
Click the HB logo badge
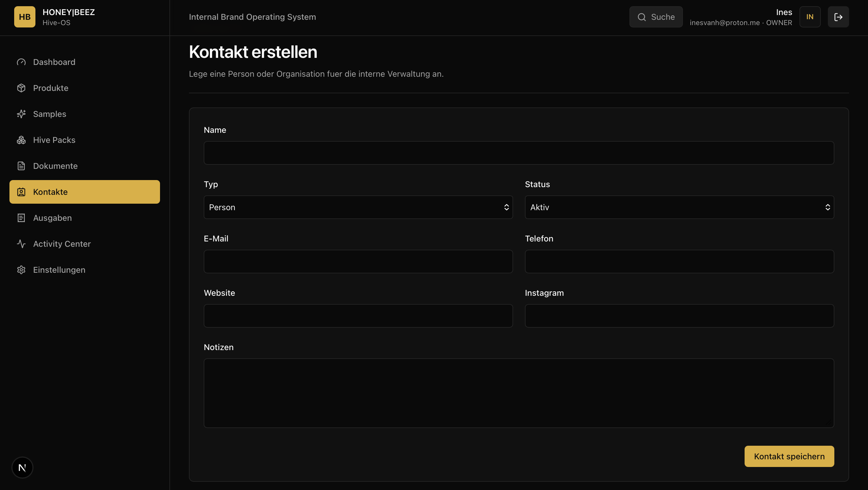(25, 17)
